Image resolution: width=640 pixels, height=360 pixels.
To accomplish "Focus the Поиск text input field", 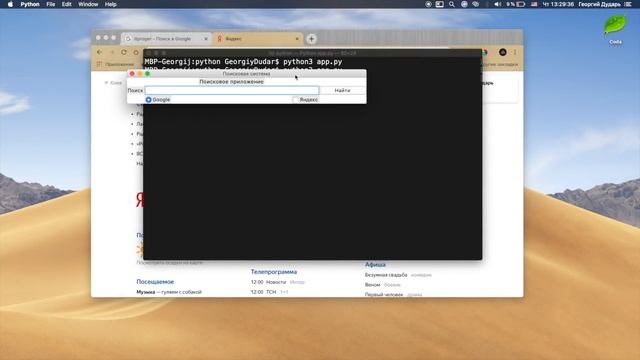I will (232, 90).
